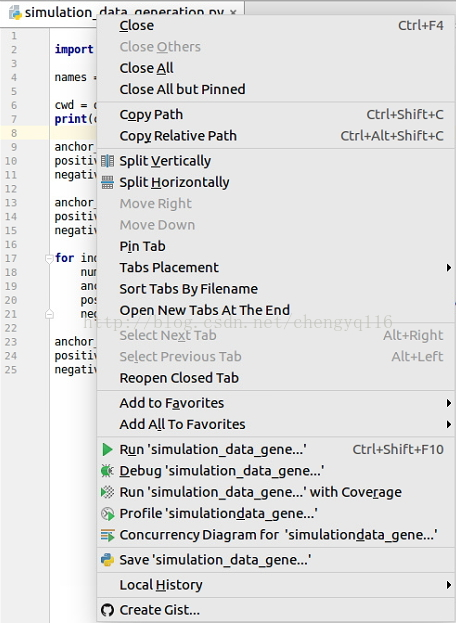
Task: Click the Concurrency Diagram icon
Action: point(107,535)
